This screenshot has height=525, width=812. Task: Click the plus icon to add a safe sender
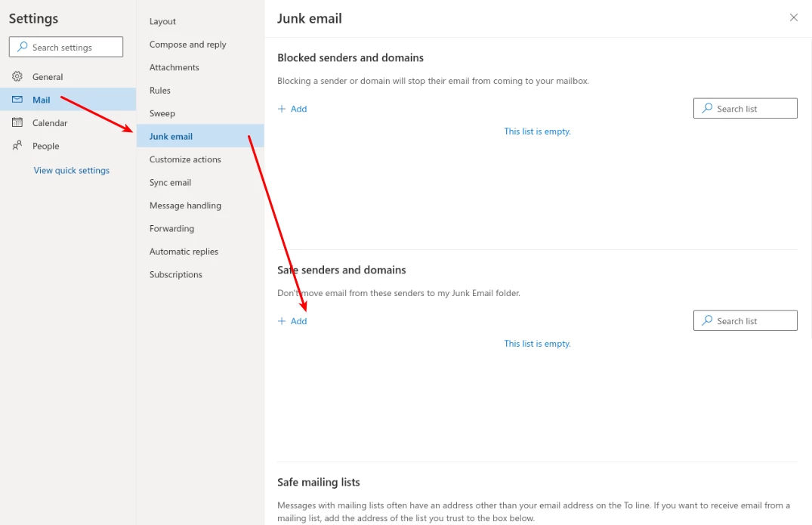point(282,320)
